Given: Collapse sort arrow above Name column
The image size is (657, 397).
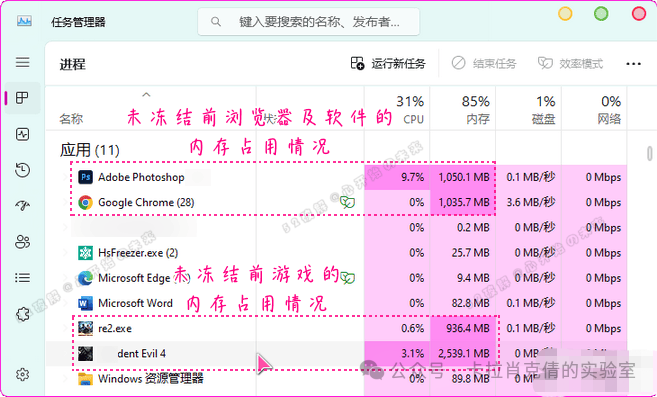Looking at the screenshot, I should (146, 95).
